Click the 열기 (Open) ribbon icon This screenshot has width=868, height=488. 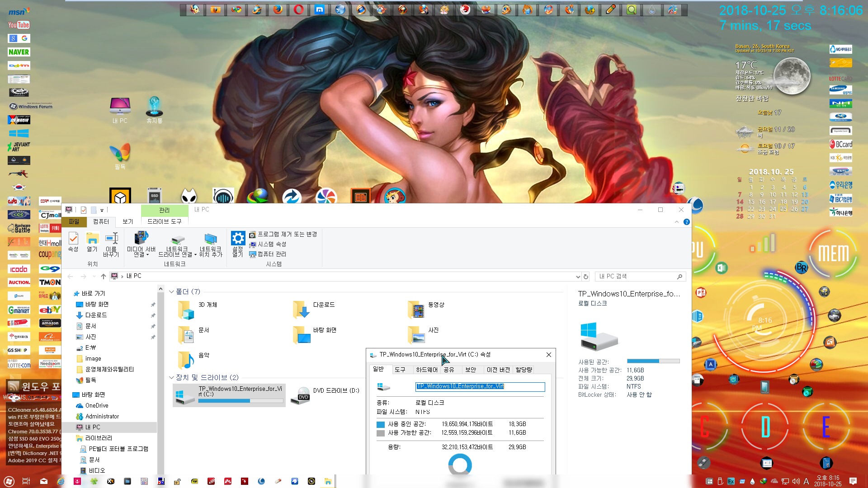(92, 242)
